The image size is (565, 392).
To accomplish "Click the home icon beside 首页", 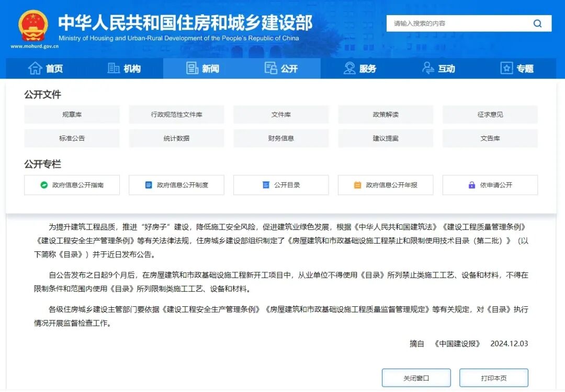I will click(x=35, y=68).
